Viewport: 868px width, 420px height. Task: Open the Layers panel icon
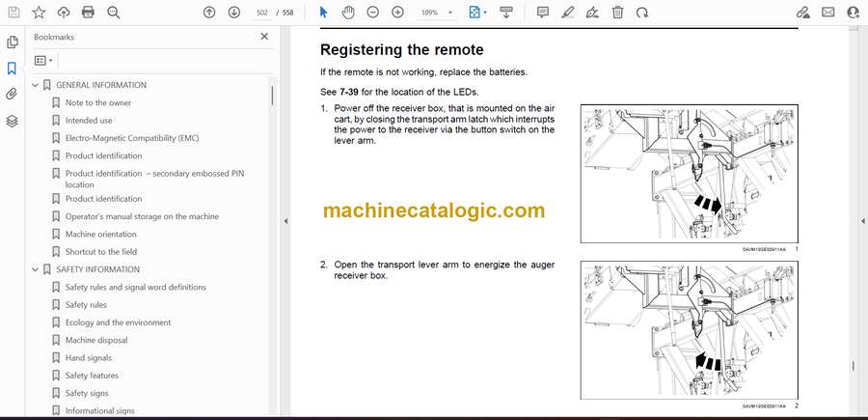[12, 122]
